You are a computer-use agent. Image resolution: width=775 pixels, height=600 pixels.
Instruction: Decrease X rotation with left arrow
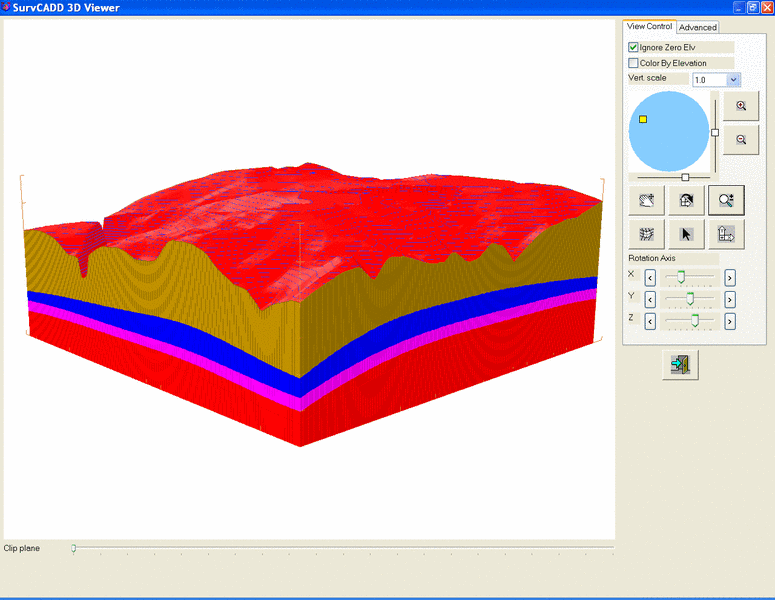tap(650, 278)
